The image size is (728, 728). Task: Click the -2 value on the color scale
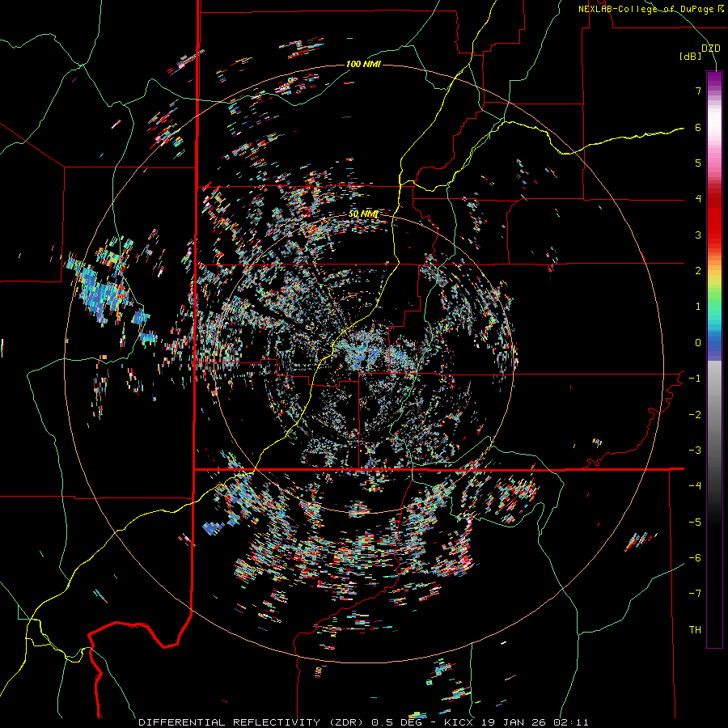coord(695,415)
